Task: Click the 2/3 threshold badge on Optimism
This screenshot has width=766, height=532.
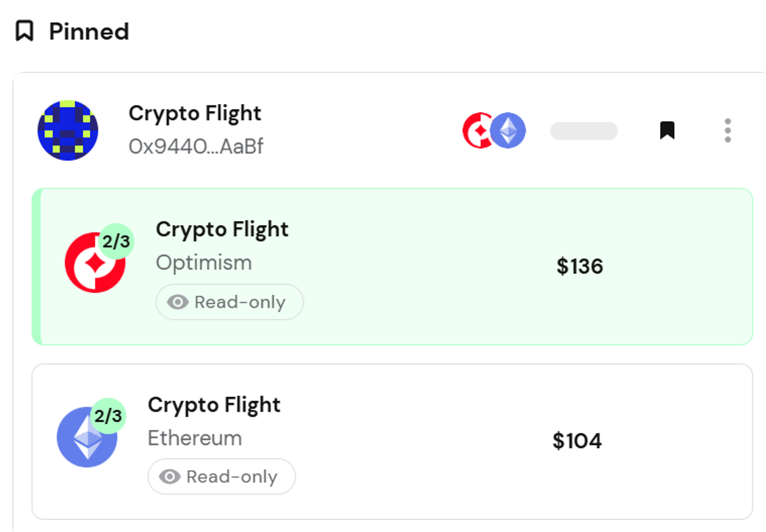Action: 116,241
